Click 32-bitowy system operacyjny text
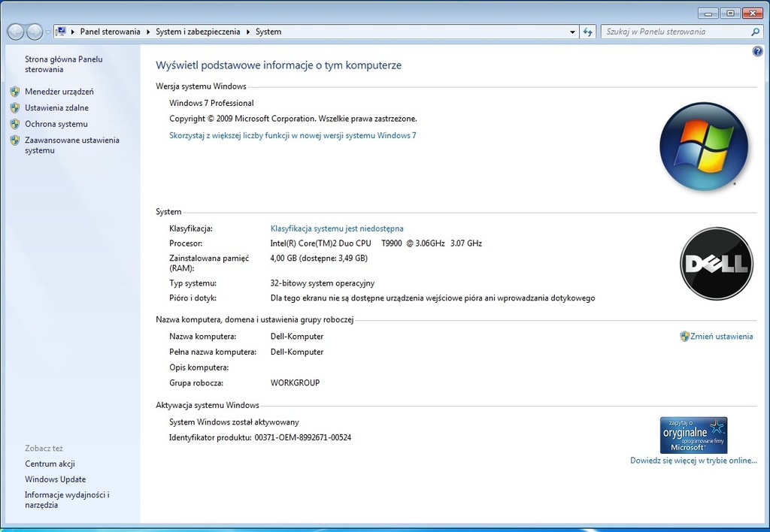 tap(323, 283)
